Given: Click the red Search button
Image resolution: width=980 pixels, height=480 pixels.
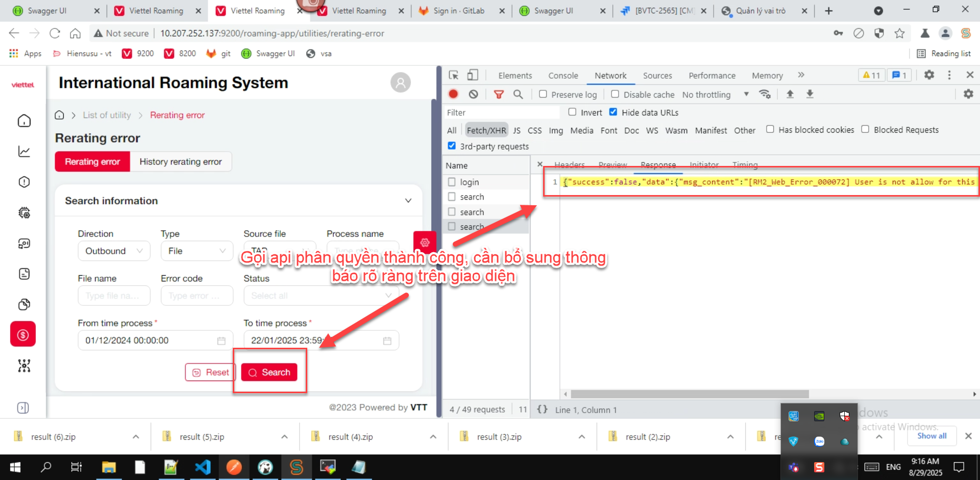Looking at the screenshot, I should (x=269, y=372).
